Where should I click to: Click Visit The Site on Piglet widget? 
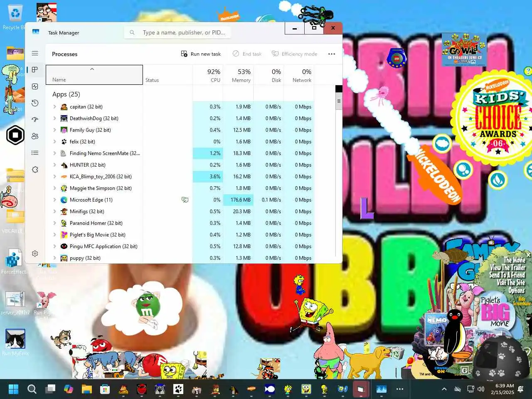coord(511,283)
